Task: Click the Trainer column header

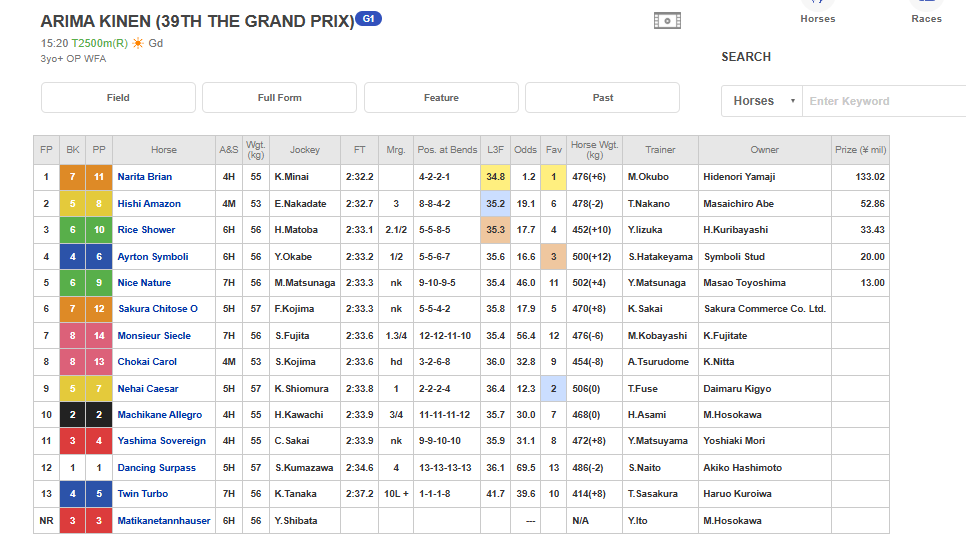Action: (660, 150)
